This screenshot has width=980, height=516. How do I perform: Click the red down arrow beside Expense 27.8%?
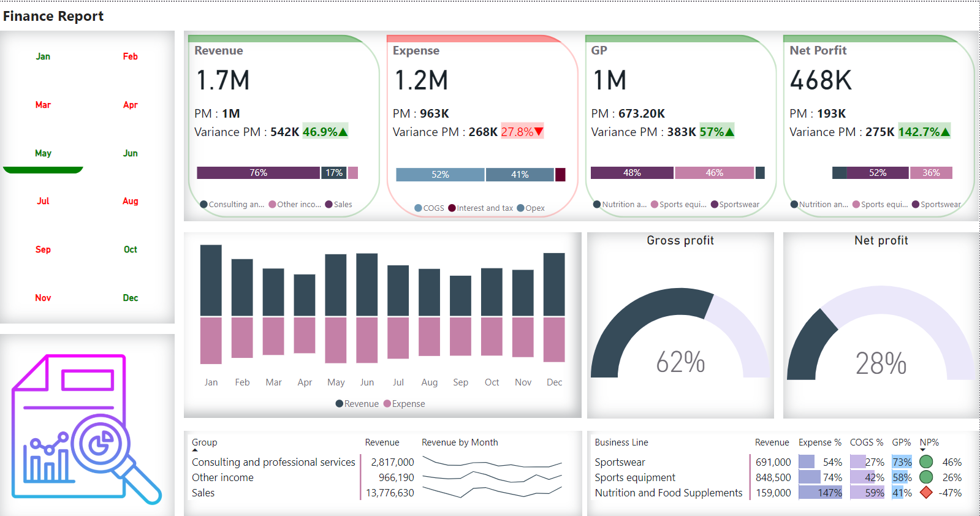tap(539, 132)
